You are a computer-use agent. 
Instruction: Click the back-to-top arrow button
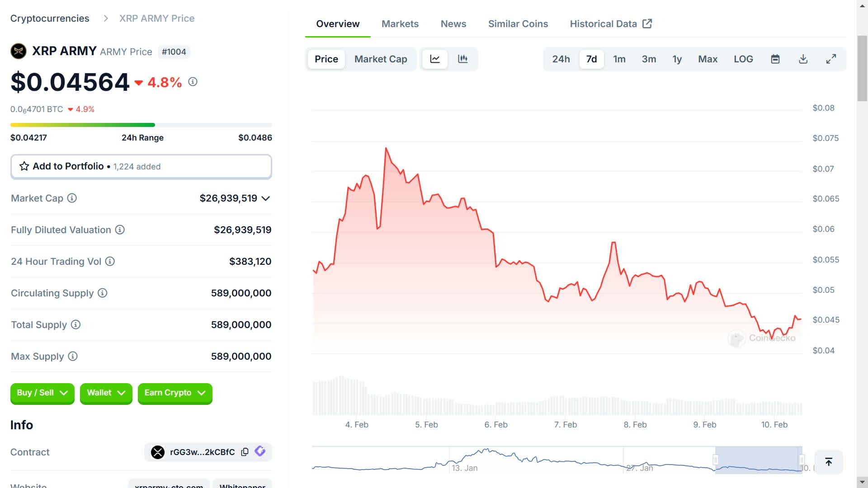click(x=829, y=462)
